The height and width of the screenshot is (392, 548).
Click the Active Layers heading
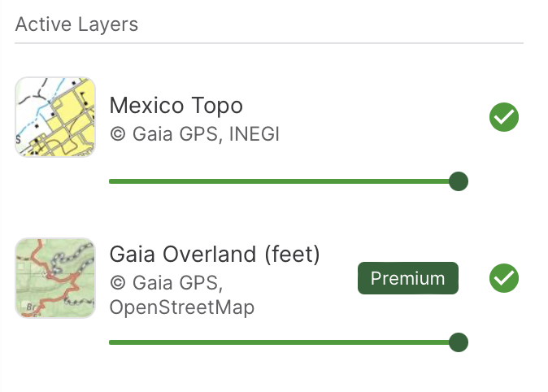click(76, 24)
